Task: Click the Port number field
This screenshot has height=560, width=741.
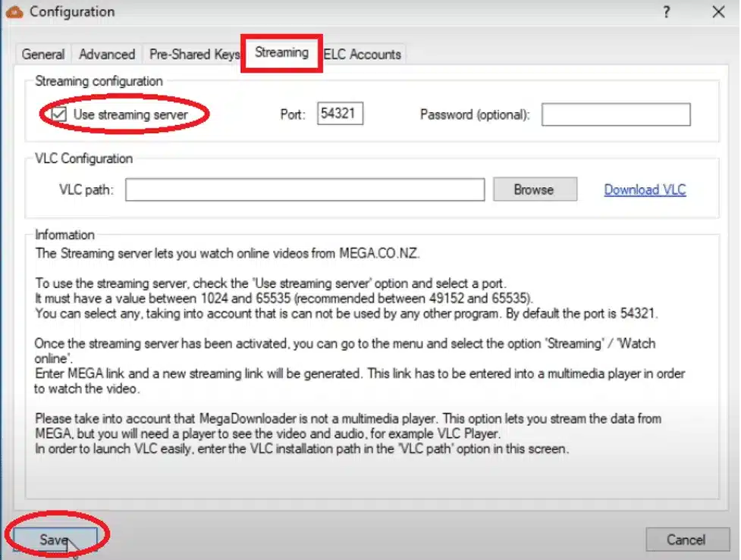Action: coord(341,114)
